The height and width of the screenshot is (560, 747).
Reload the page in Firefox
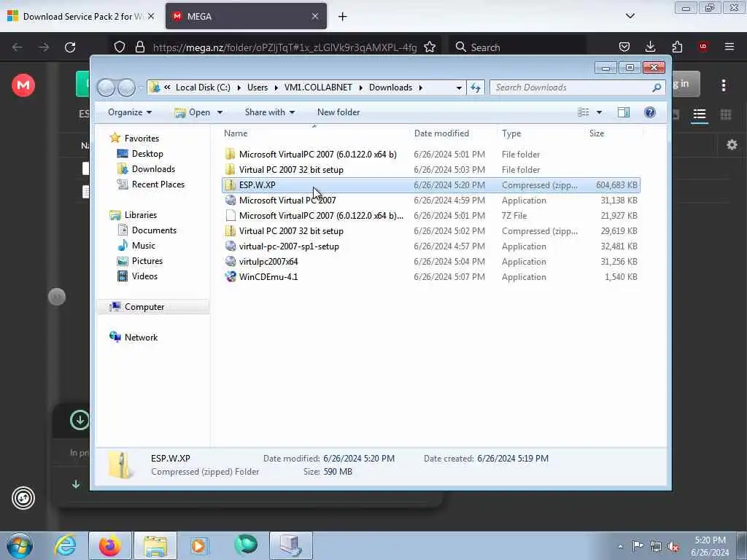pos(70,47)
